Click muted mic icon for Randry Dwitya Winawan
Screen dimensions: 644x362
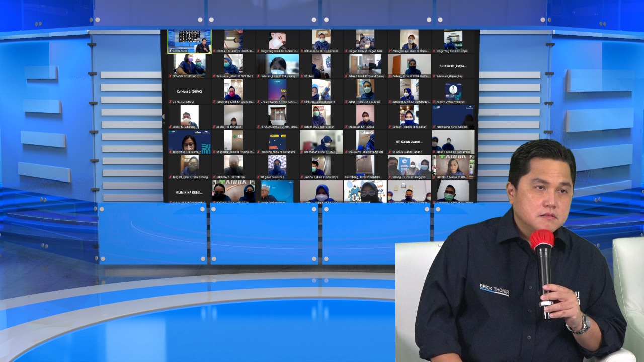point(434,102)
